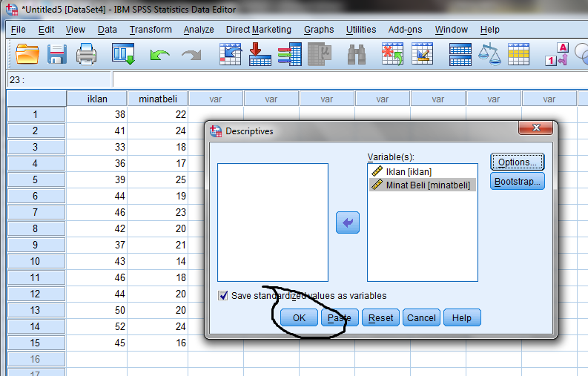Click the cell editor input bar

(x=350, y=79)
